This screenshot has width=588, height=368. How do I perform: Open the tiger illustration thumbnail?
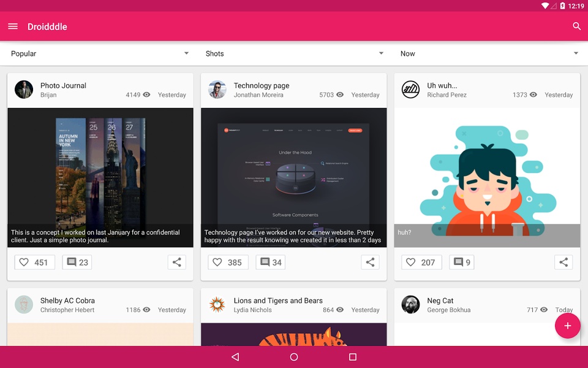(293, 334)
